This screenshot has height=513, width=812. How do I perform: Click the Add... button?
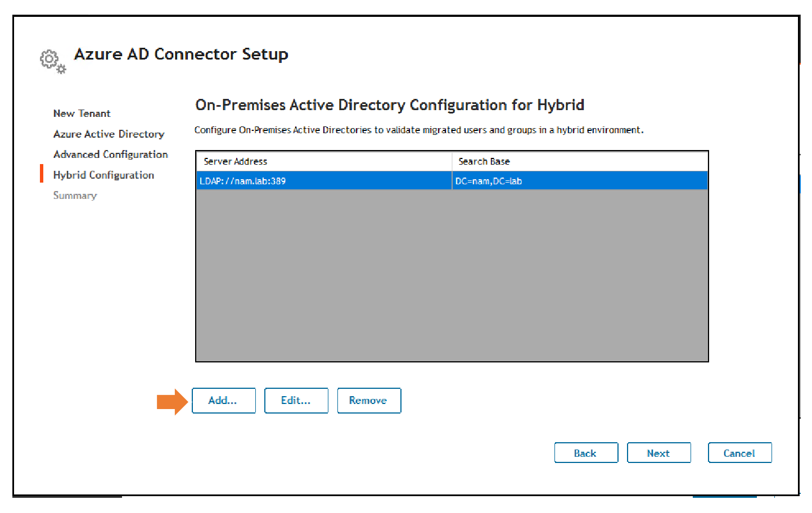pyautogui.click(x=224, y=401)
